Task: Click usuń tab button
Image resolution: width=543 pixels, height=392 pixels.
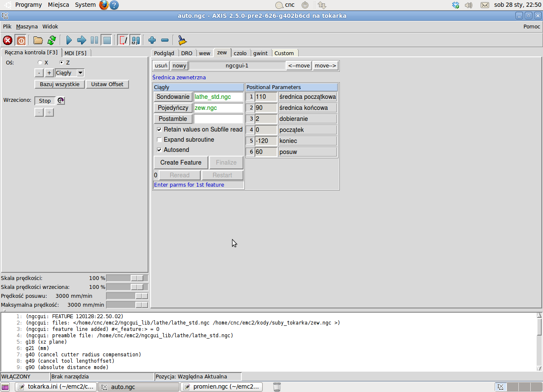Action: [161, 66]
